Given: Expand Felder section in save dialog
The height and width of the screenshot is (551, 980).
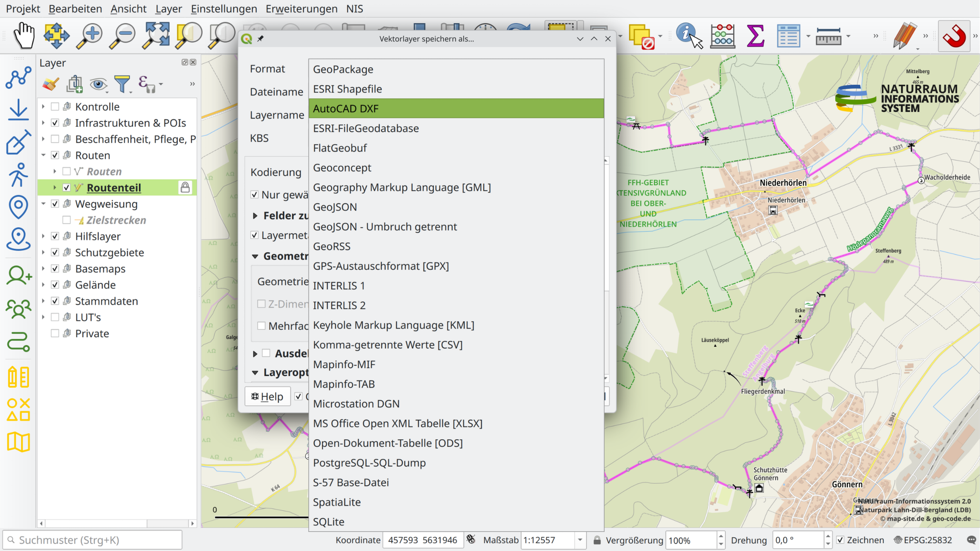Looking at the screenshot, I should point(255,216).
